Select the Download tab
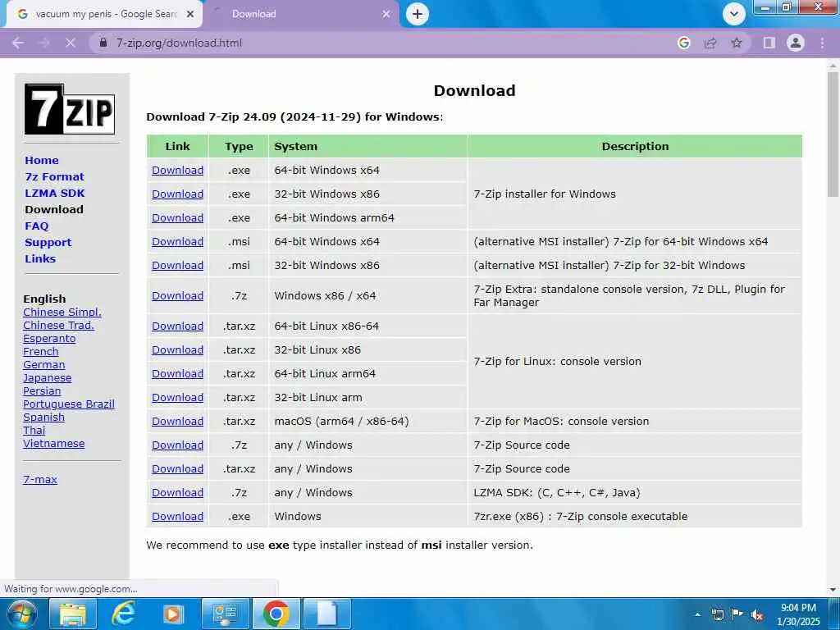 click(x=300, y=14)
